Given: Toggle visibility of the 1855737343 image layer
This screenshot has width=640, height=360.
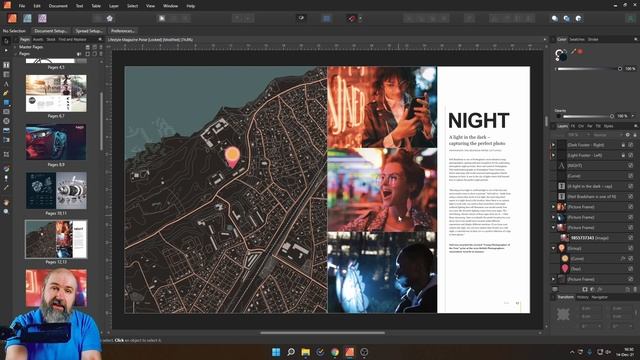Looking at the screenshot, I should click(x=631, y=238).
